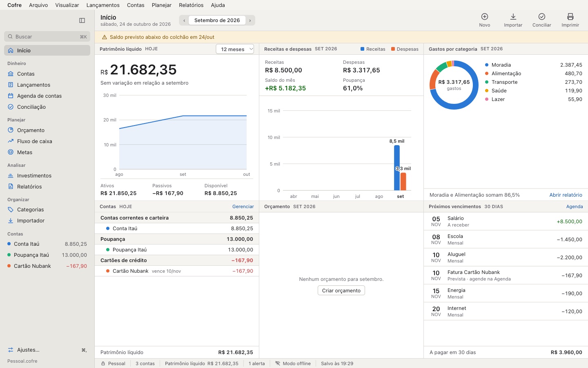
Task: Toggle Despesas series in chart legend
Action: tap(405, 49)
